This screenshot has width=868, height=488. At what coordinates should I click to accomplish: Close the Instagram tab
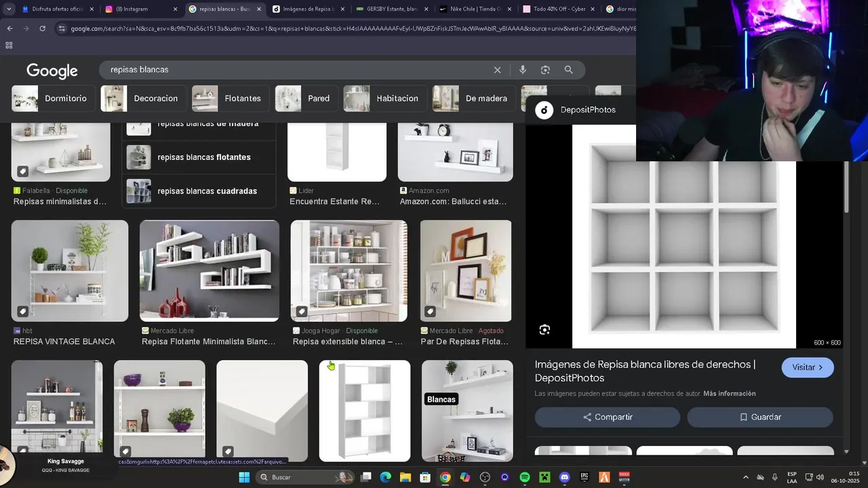click(x=175, y=9)
